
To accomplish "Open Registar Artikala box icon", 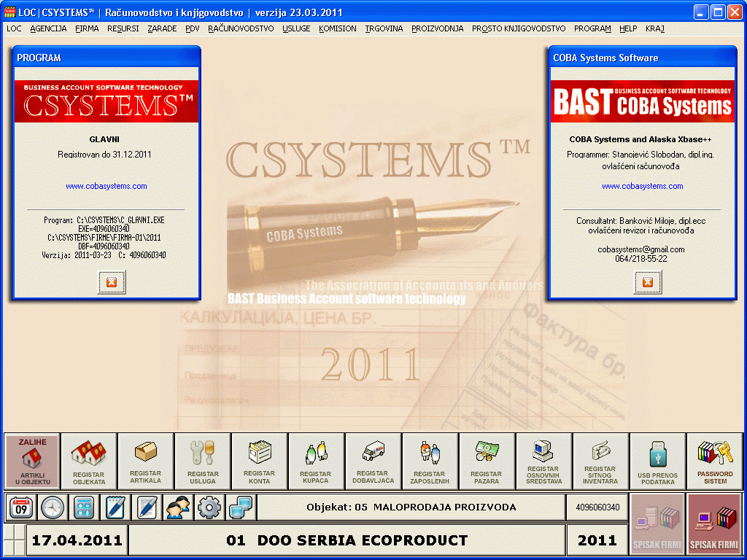I will 145,461.
